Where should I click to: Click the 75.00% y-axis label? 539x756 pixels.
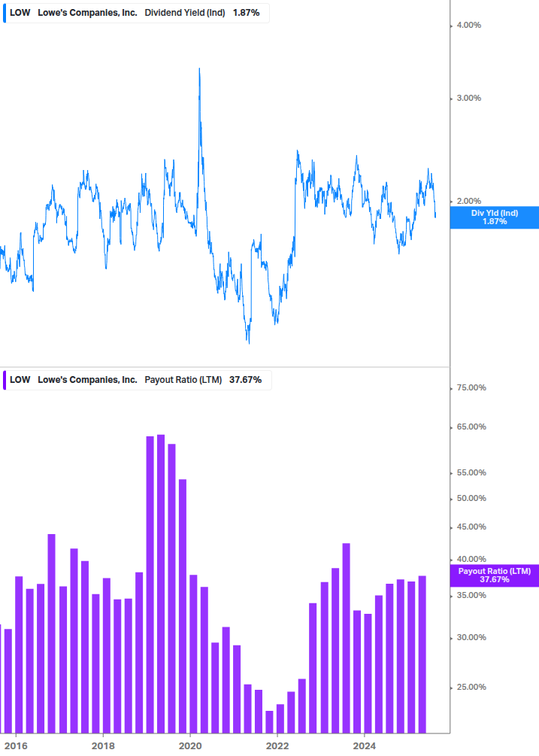(471, 387)
